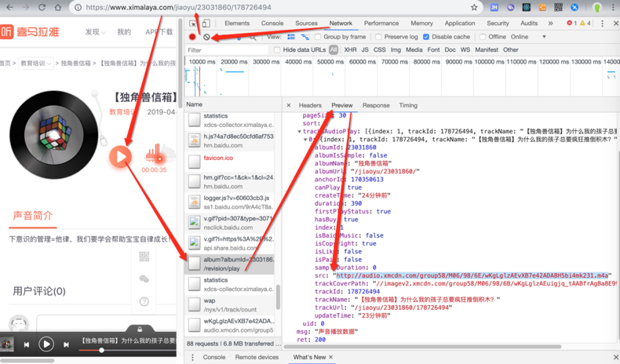Open network search magnifier icon
This screenshot has height=364, width=620.
click(253, 37)
